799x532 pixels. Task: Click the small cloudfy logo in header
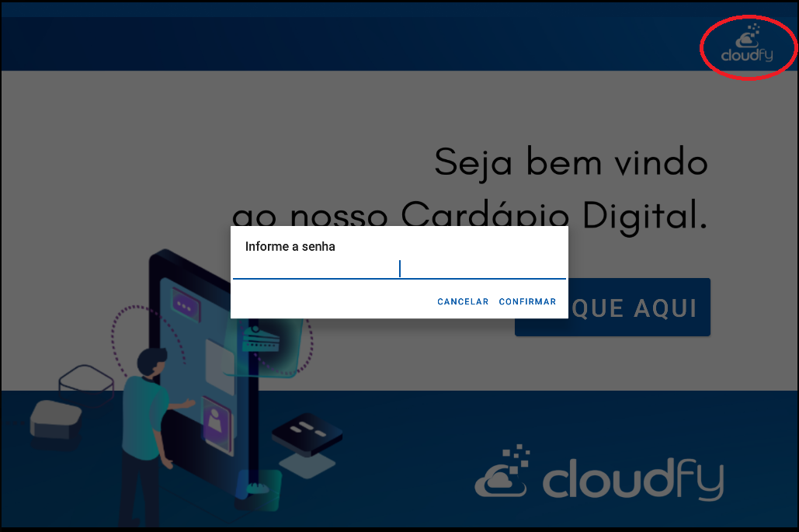coord(747,43)
